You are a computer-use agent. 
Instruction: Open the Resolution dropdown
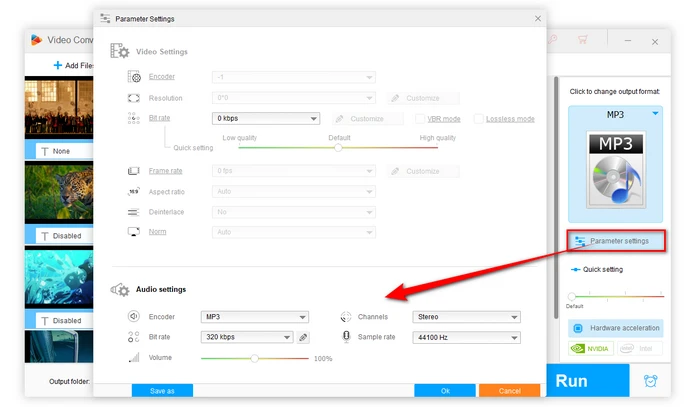(x=294, y=98)
